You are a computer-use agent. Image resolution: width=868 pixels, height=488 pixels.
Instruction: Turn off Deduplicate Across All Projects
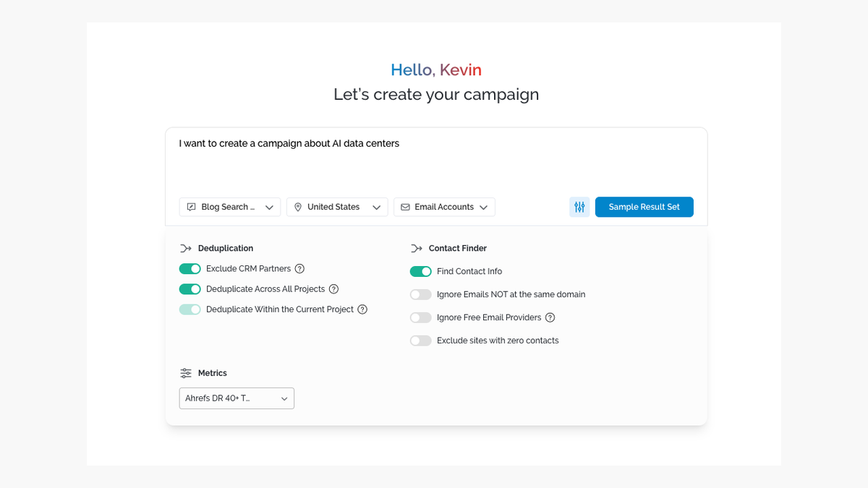coord(190,289)
